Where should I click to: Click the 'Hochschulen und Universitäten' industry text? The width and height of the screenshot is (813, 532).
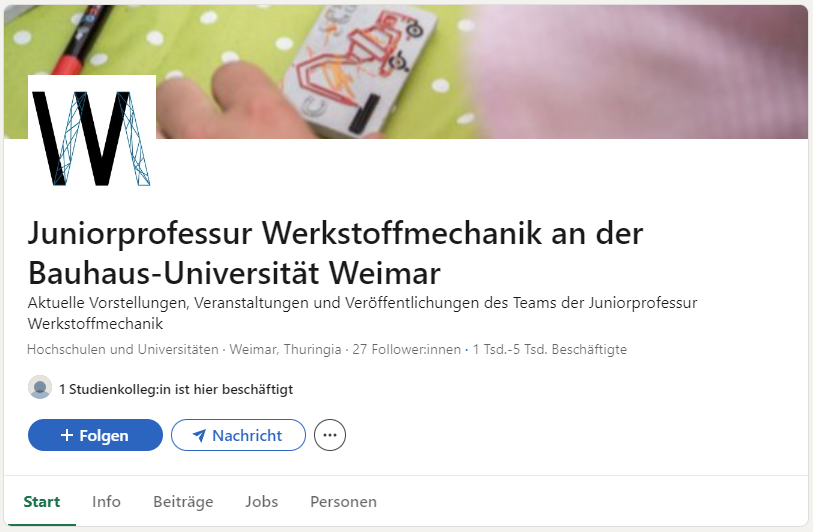(123, 349)
